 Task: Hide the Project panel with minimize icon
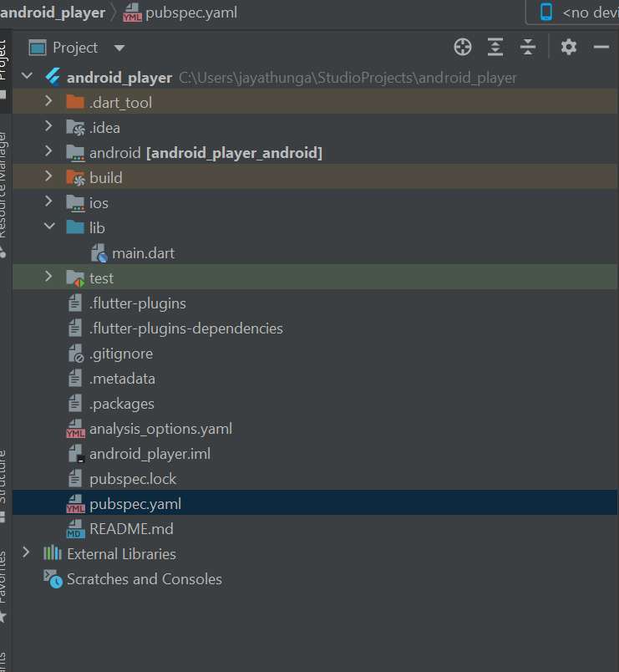(601, 47)
